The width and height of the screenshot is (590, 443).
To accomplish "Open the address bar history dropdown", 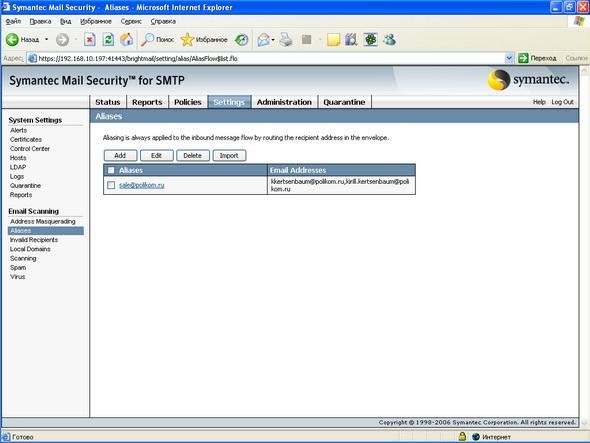I will point(509,58).
